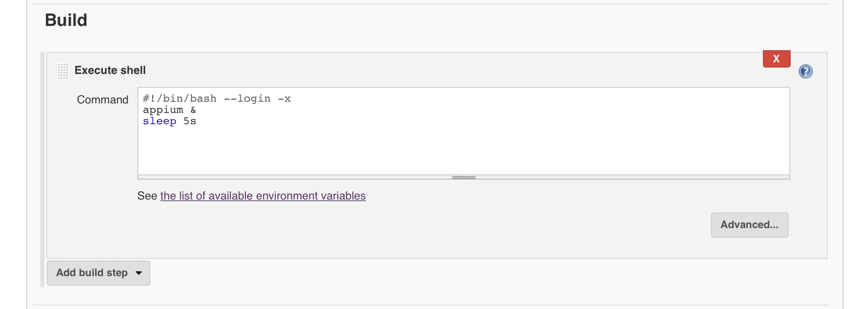The width and height of the screenshot is (868, 309).
Task: Click the word See before the link
Action: [147, 196]
